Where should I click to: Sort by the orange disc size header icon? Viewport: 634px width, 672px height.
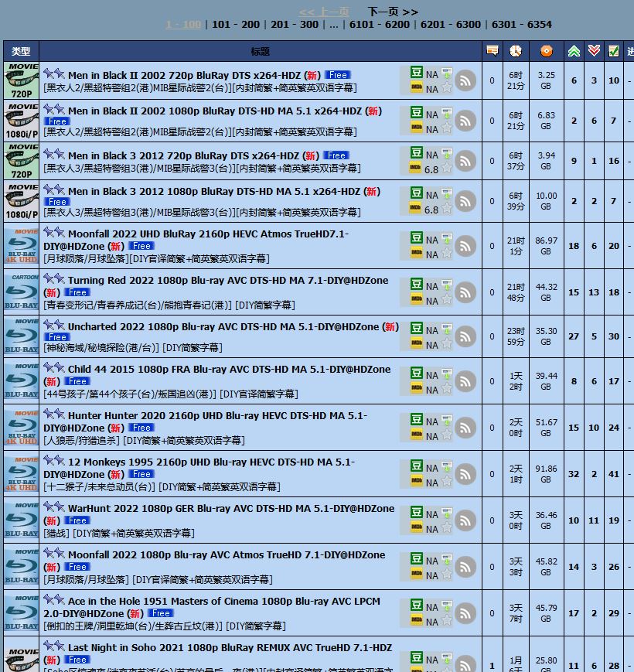tap(546, 51)
